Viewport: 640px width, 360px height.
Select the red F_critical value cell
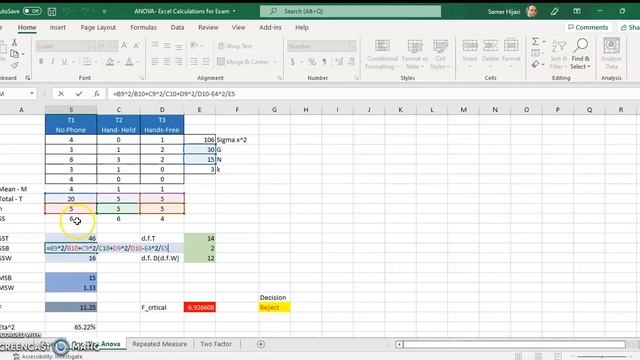(x=200, y=307)
